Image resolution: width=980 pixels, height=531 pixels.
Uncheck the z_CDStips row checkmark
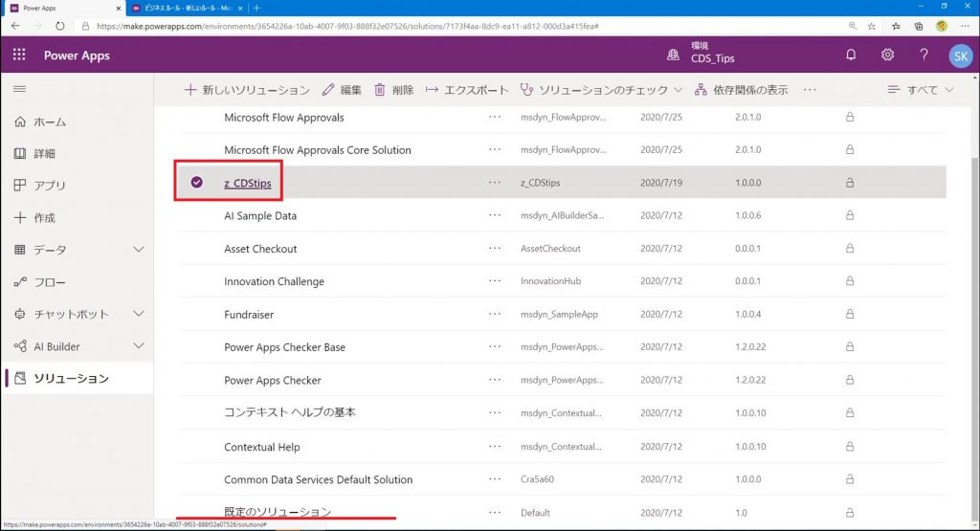[x=197, y=183]
